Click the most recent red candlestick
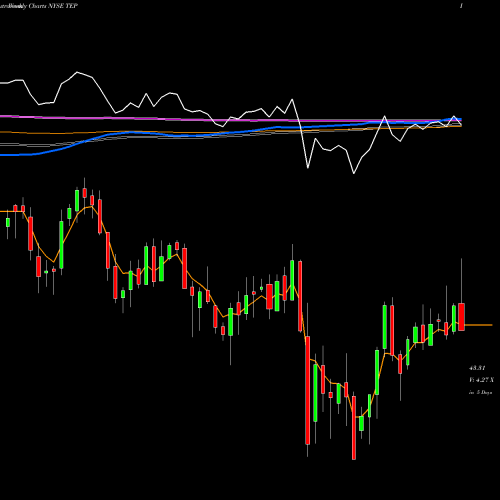 (461, 317)
